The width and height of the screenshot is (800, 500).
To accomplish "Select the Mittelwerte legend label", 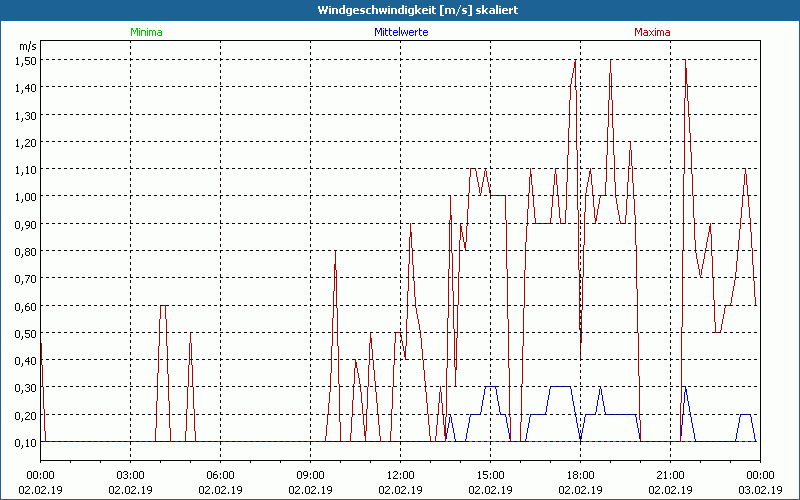I will click(401, 32).
